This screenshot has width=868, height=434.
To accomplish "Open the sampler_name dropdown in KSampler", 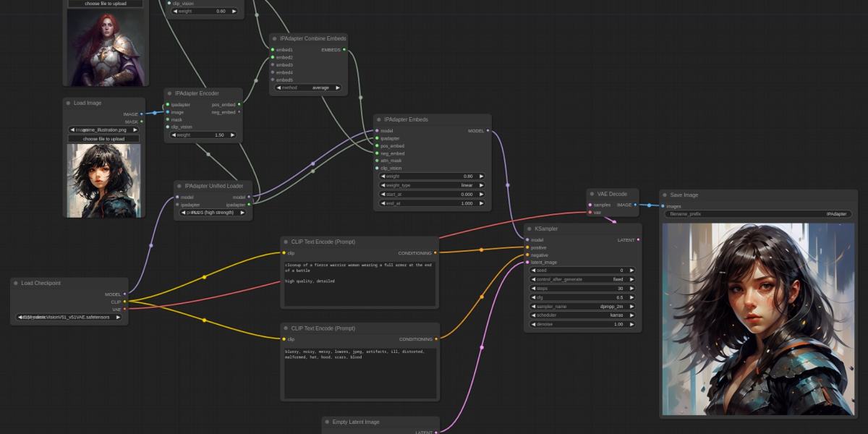I will 582,307.
